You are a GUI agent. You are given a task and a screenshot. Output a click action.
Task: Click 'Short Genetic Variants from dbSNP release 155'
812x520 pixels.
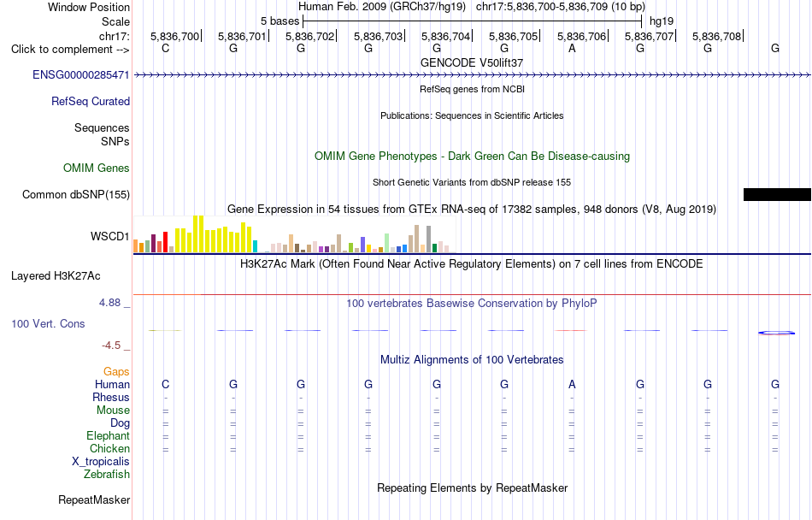point(472,182)
